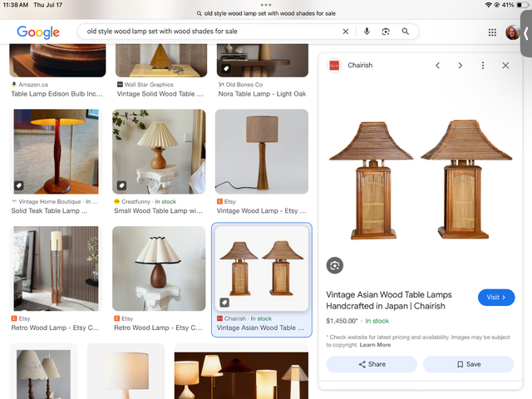Click 'Vintage Solid Wood Table ...' caption

[x=160, y=94]
